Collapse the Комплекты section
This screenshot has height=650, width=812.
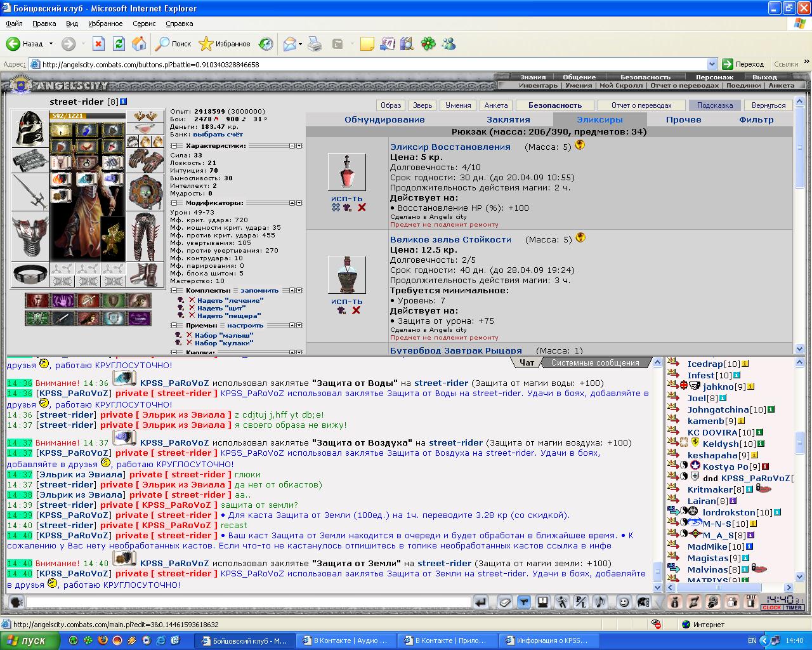coord(174,290)
